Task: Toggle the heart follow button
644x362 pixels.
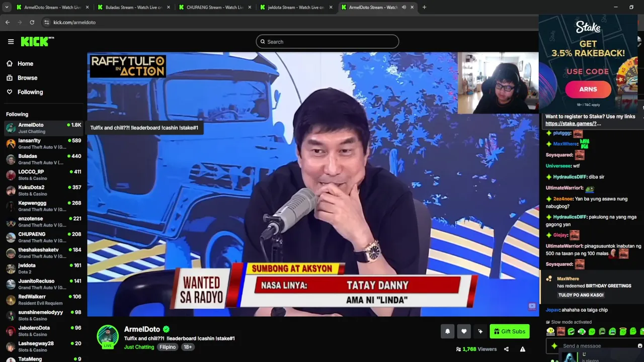Action: [464, 331]
